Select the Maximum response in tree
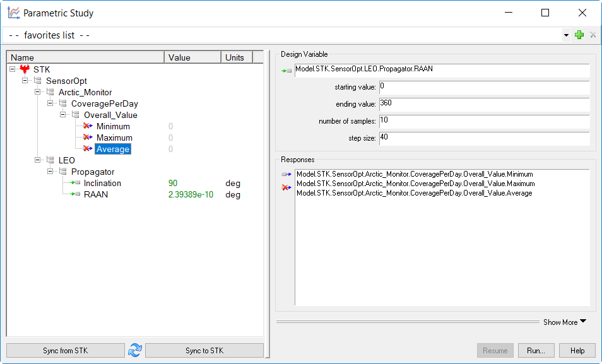The width and height of the screenshot is (602, 364). click(x=114, y=138)
